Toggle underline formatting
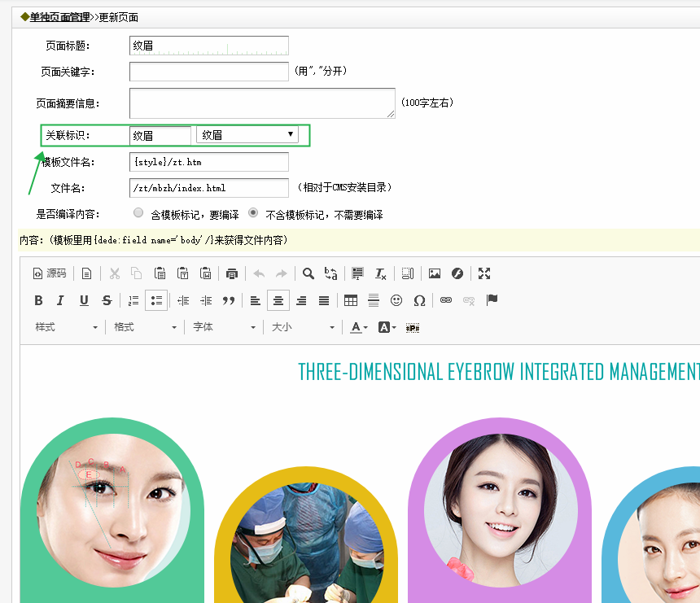 click(84, 300)
